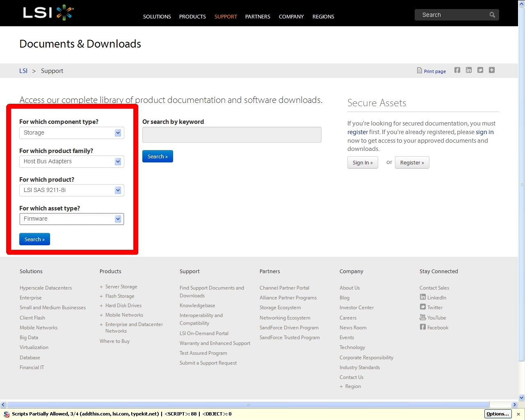Click the Print page document icon

point(419,71)
